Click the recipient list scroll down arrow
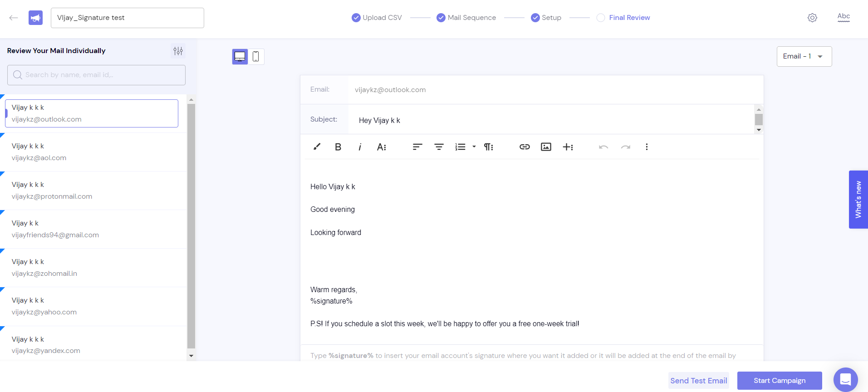868x392 pixels. coord(191,356)
